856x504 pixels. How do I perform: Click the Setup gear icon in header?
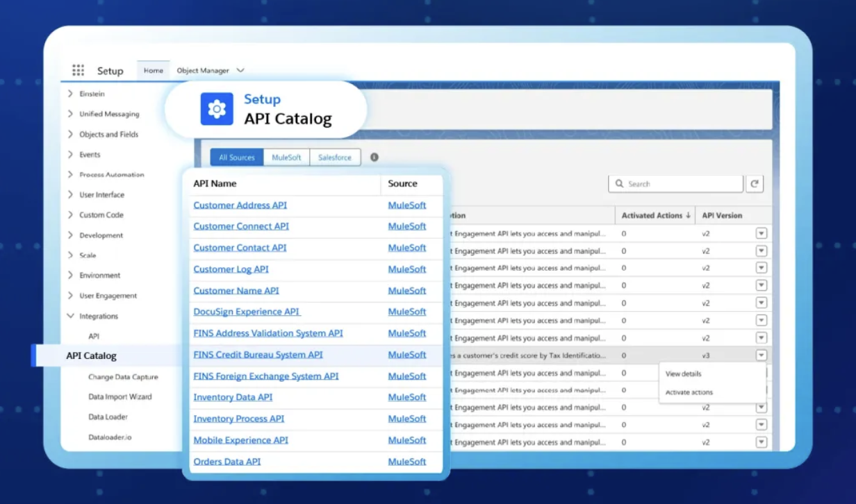(x=217, y=109)
